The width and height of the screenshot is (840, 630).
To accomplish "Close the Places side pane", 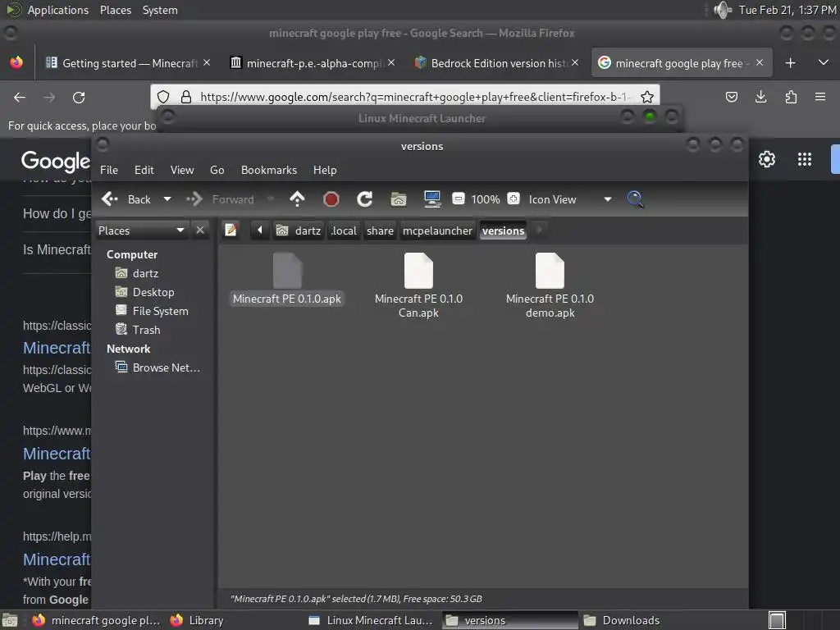I will pyautogui.click(x=200, y=231).
